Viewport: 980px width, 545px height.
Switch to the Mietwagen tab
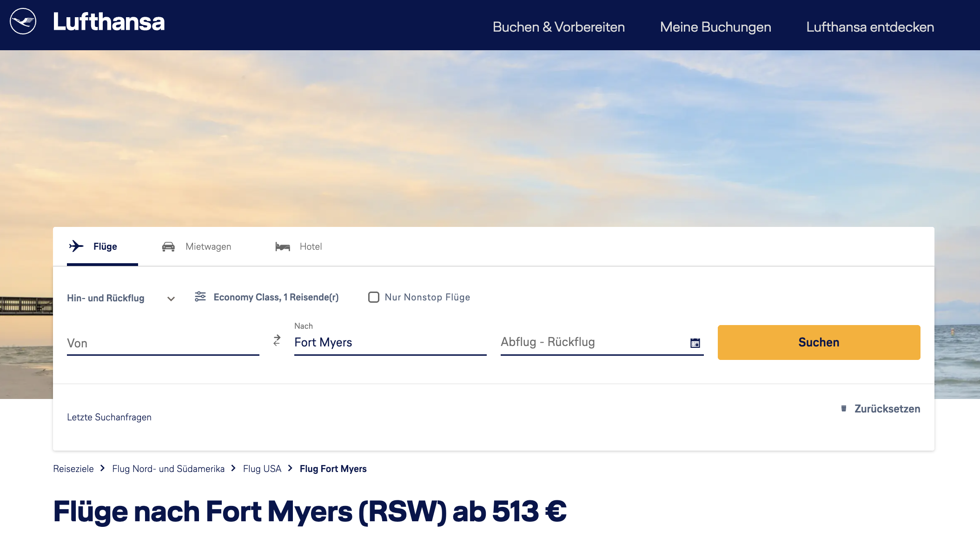coord(208,246)
